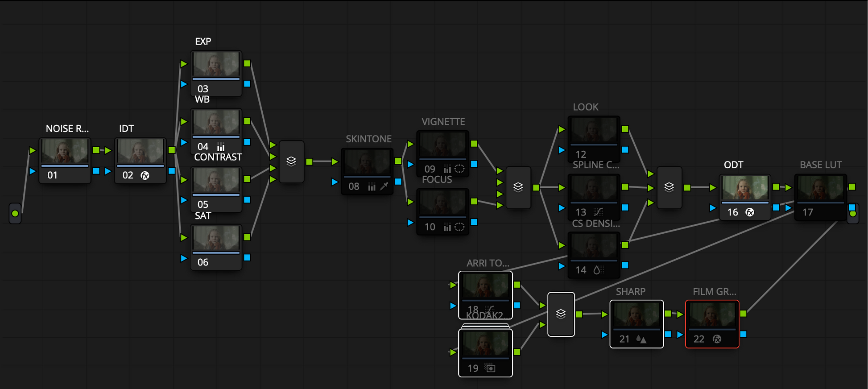Click the power window icon on VIGNETTE node
Image resolution: width=868 pixels, height=389 pixels.
point(459,169)
